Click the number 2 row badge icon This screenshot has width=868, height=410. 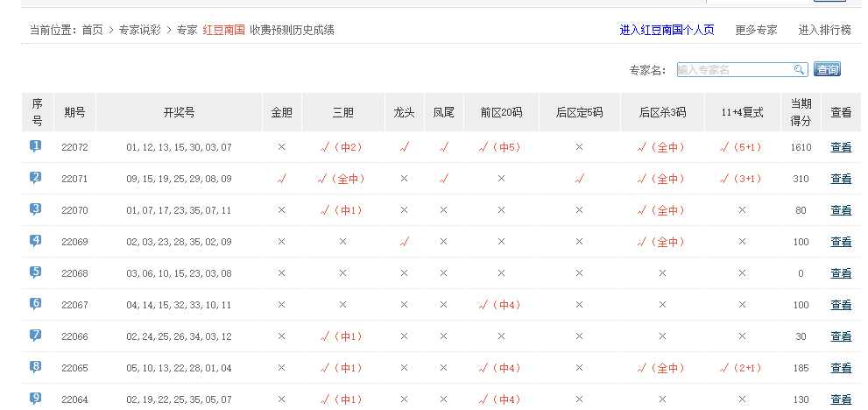(36, 178)
